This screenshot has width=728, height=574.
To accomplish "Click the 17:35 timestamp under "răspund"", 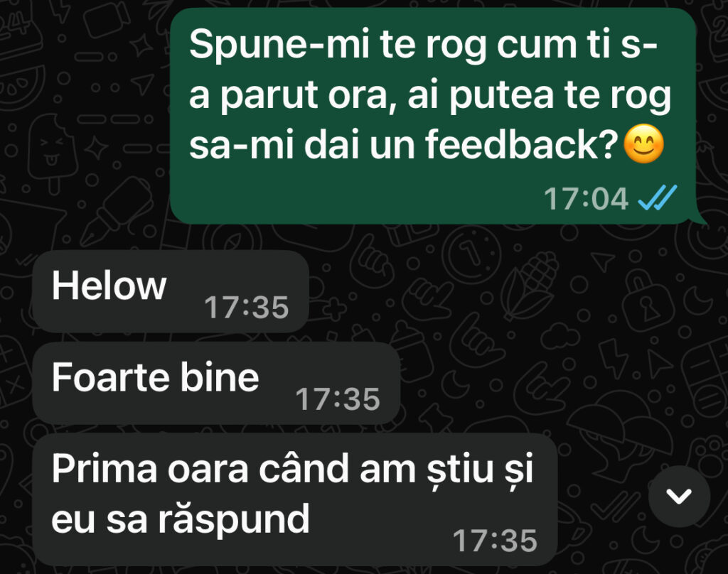I will coord(495,541).
